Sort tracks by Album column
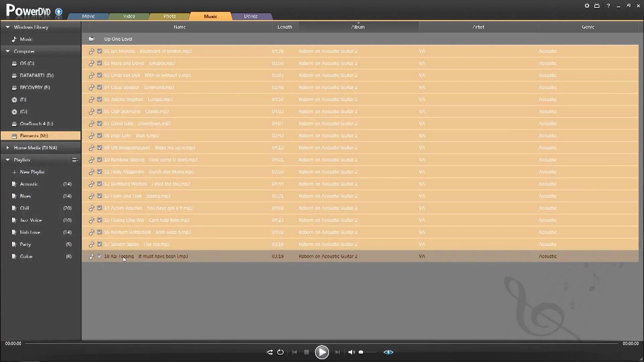This screenshot has width=644, height=362. (x=358, y=27)
